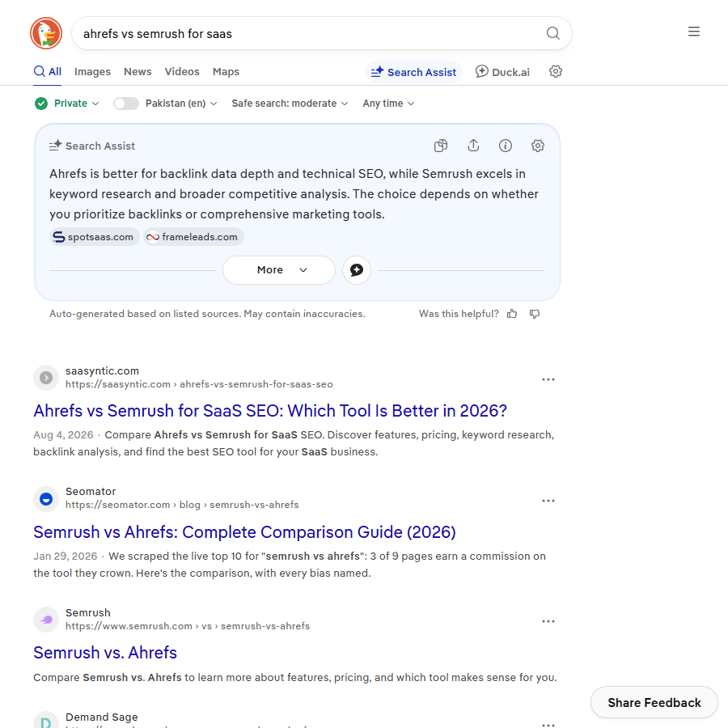The height and width of the screenshot is (728, 728).
Task: Open Search Assist settings gear
Action: click(538, 146)
